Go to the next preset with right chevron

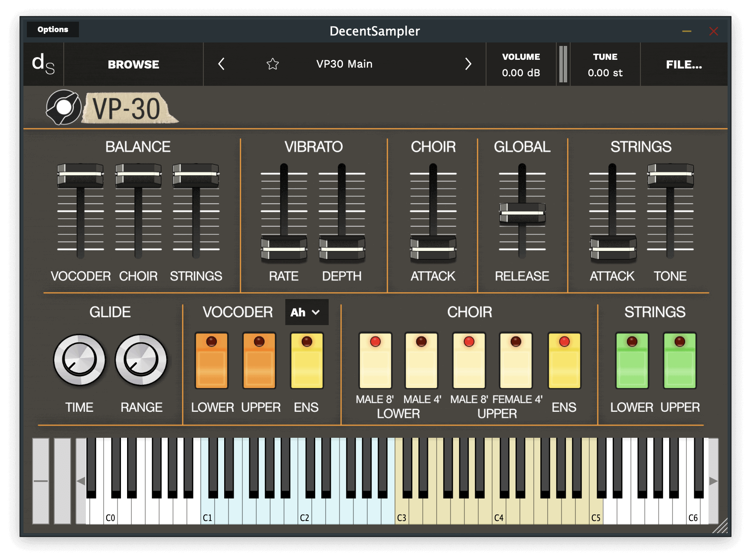click(x=469, y=64)
